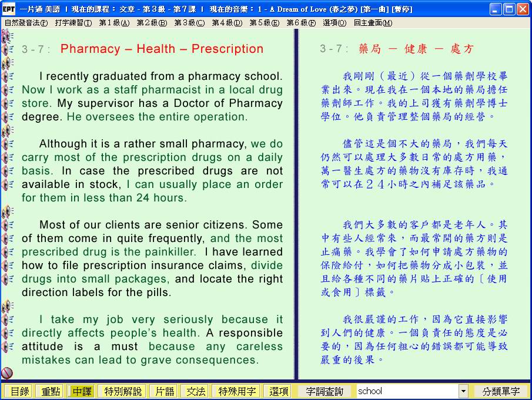Play audio for 'Although it is' sentence
Screen dimensions: 532x400
(7, 144)
